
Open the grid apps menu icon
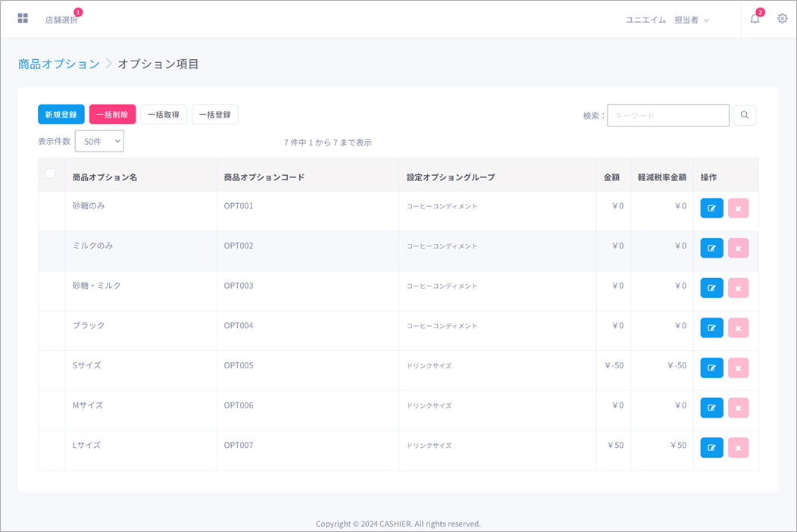coord(23,18)
